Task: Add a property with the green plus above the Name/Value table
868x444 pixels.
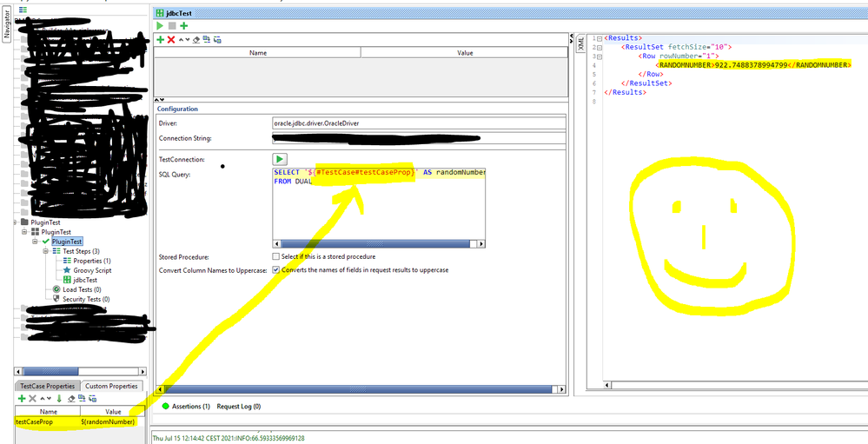Action: [160, 39]
